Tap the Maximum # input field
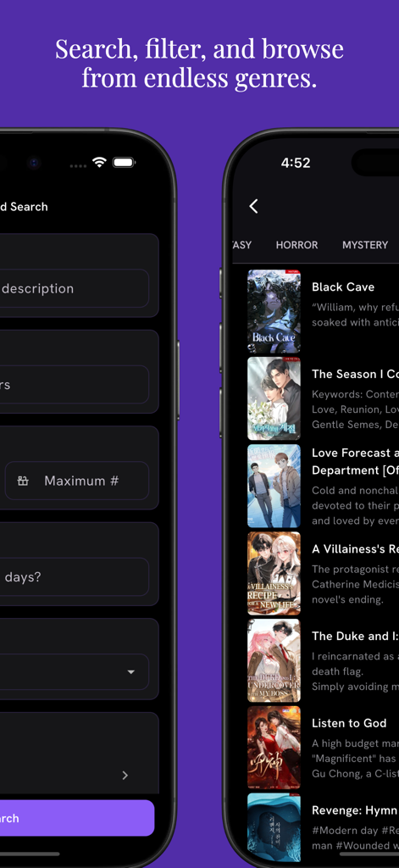399x868 pixels. [77, 481]
